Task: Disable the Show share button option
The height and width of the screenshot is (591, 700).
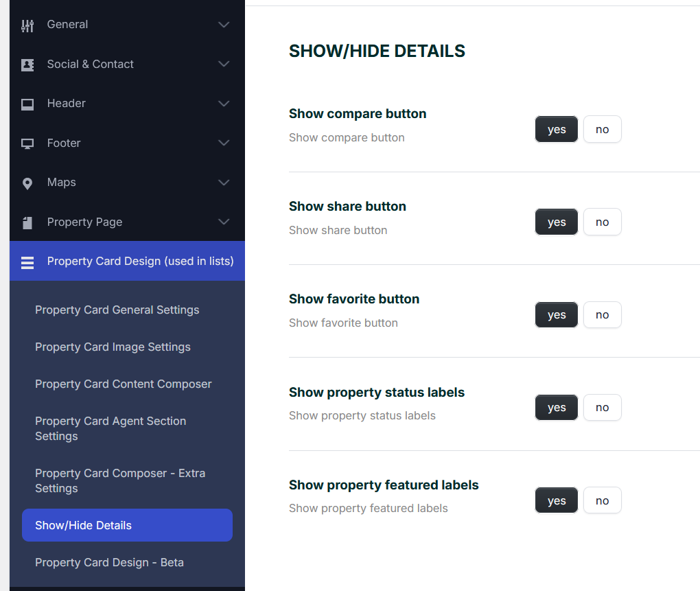Action: [602, 222]
